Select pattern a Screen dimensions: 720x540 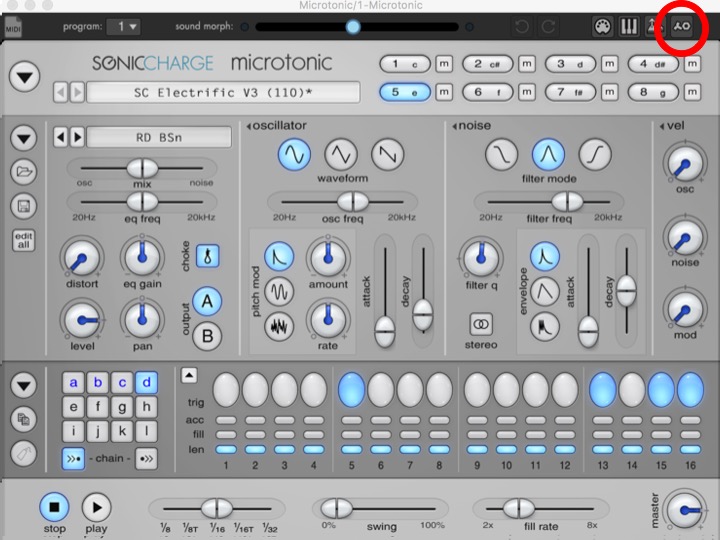coord(73,382)
